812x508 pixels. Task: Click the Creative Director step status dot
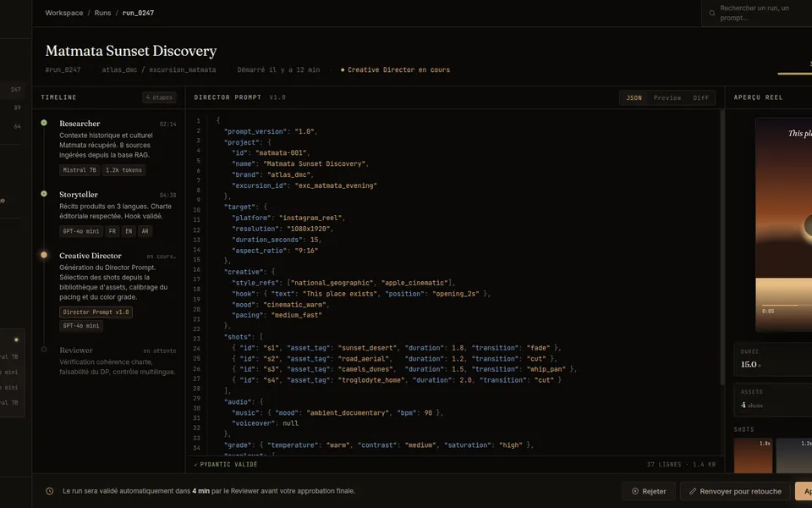(x=44, y=255)
